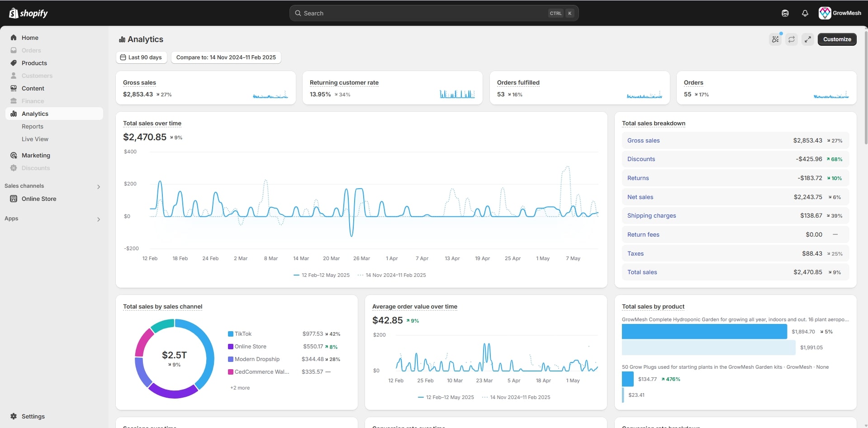
Task: Click the '+2 more' channels link
Action: 240,388
